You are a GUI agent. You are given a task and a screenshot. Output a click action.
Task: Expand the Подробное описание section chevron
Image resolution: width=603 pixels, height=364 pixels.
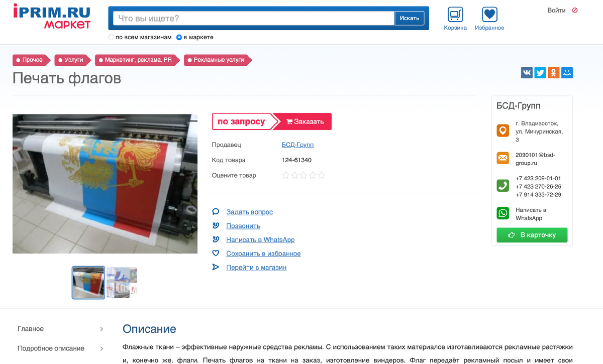(102, 348)
